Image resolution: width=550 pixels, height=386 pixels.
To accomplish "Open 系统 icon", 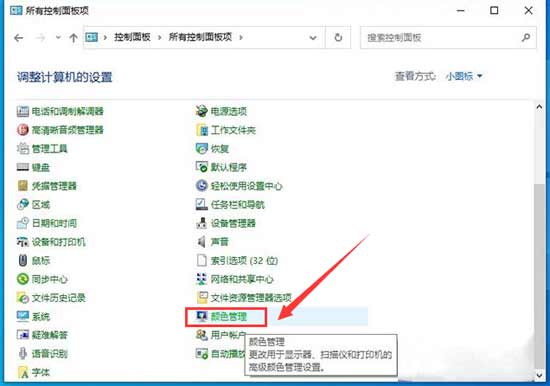I will coord(23,317).
